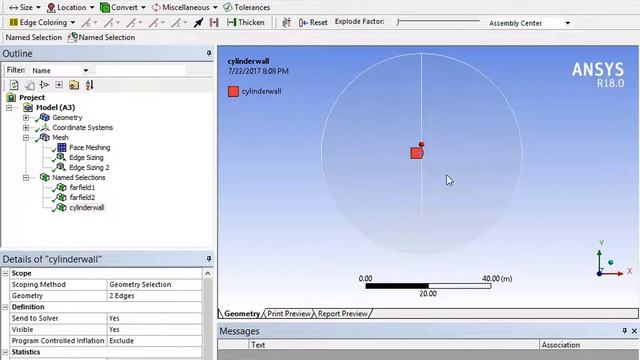The height and width of the screenshot is (360, 640).
Task: Click the assembly explode icon left of Reset
Action: coord(286,22)
